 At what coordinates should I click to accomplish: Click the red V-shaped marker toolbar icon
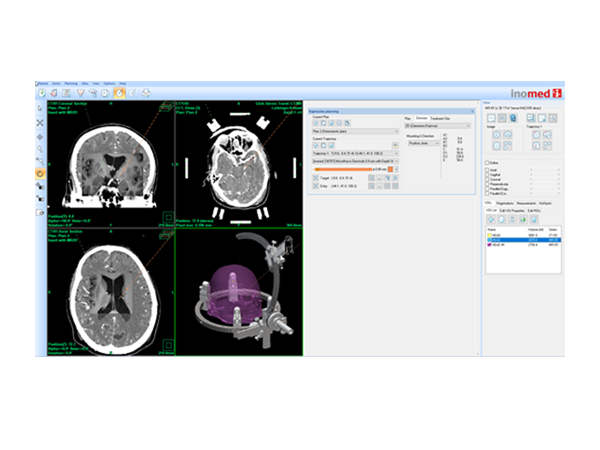coord(80,93)
